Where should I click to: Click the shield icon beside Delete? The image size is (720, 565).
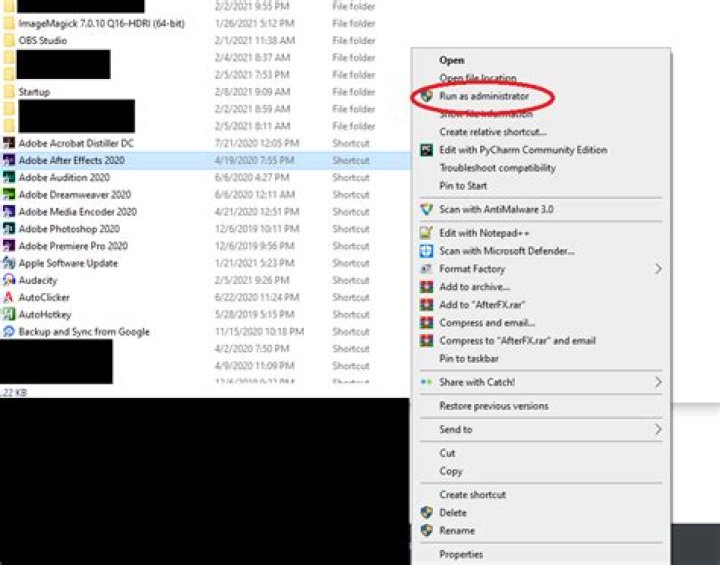pos(427,513)
